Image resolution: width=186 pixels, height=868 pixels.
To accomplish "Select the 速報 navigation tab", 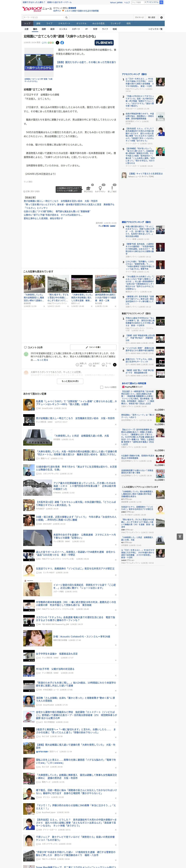I will [38, 24].
